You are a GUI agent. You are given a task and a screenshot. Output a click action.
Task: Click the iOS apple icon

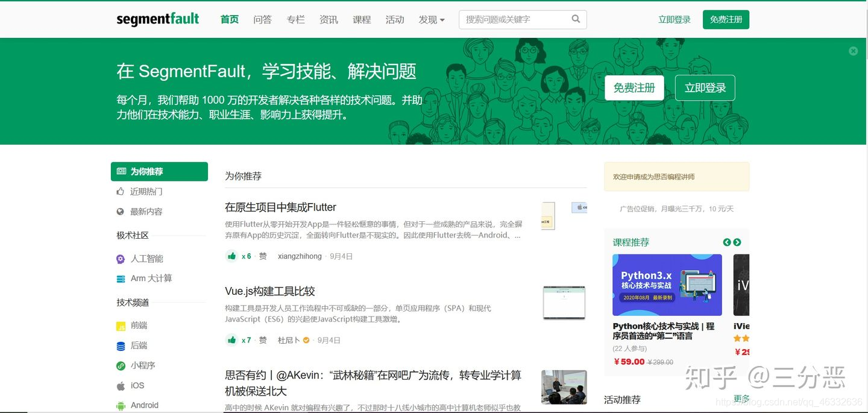[121, 386]
